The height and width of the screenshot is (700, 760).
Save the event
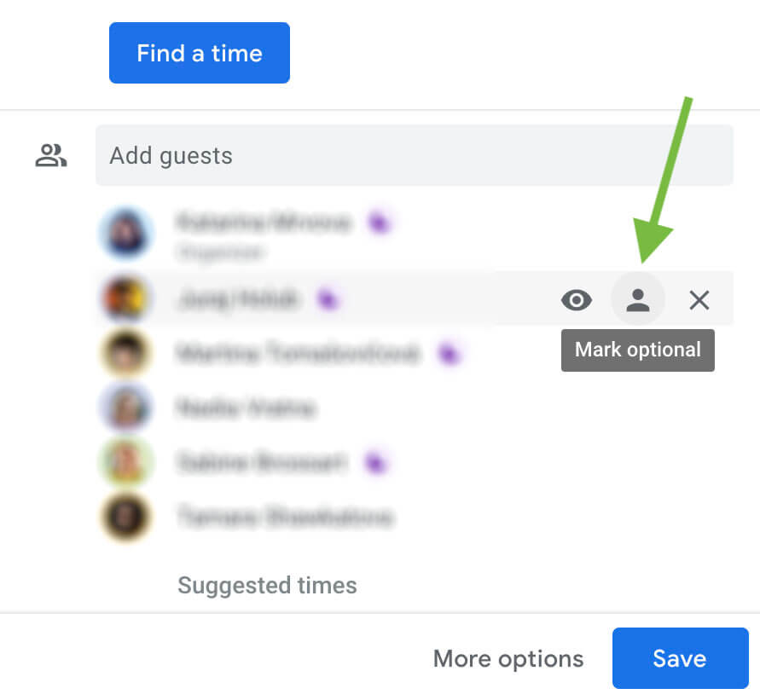[x=680, y=658]
